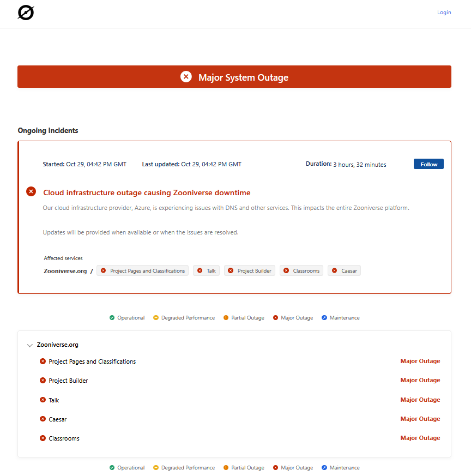The width and height of the screenshot is (471, 476).
Task: Click the green Operational icon in upper legend
Action: [x=112, y=317]
